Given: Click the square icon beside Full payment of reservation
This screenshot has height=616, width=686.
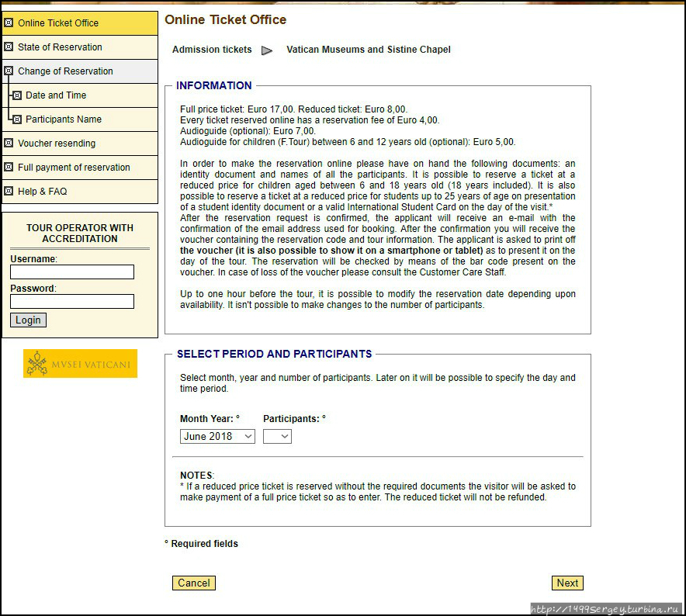Looking at the screenshot, I should [9, 167].
